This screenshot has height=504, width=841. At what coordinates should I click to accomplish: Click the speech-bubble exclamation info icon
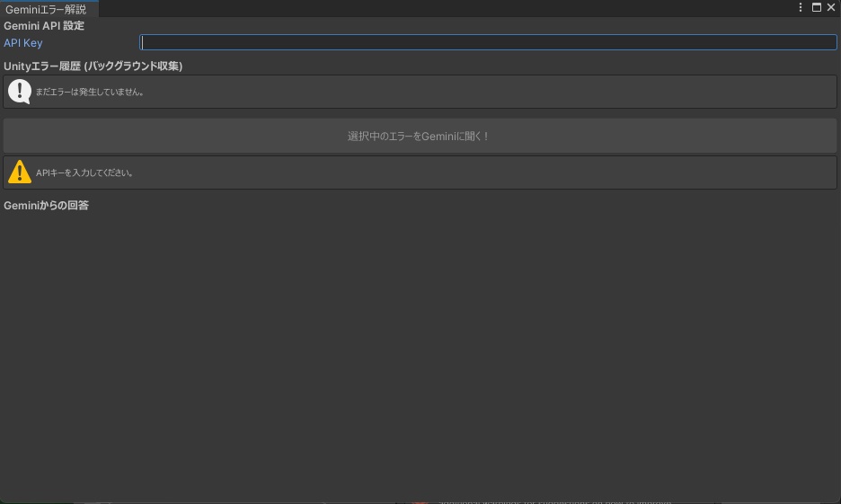tap(20, 92)
